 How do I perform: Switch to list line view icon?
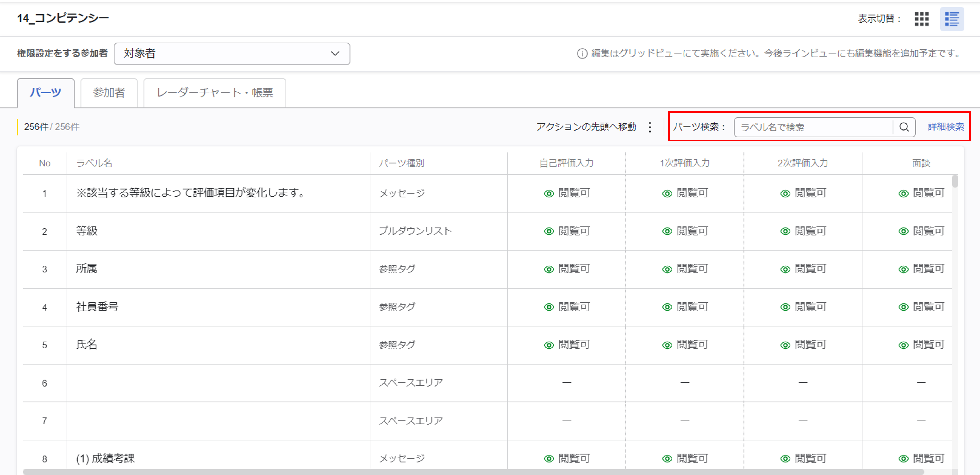point(951,19)
